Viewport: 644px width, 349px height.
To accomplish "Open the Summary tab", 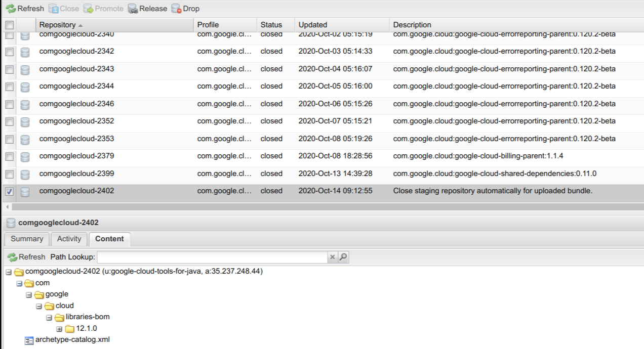I will [27, 239].
